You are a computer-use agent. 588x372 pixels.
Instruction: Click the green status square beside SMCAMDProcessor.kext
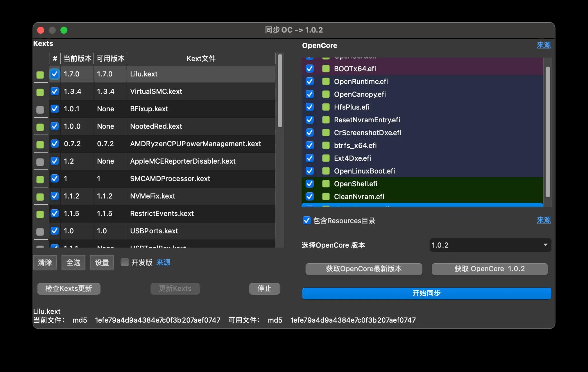click(x=40, y=180)
